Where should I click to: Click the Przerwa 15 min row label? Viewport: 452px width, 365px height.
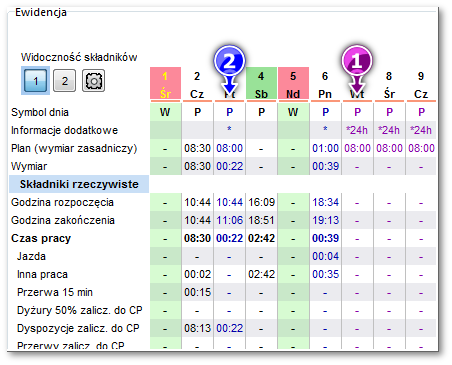point(55,292)
